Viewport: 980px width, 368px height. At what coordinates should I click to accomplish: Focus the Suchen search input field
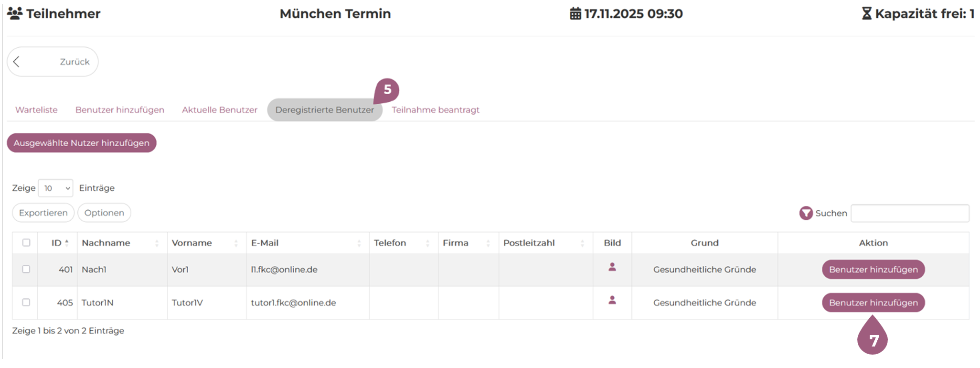[x=910, y=213]
